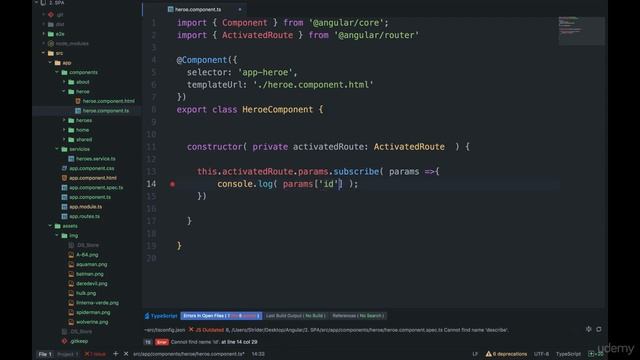Viewport: 640px width, 360px height.
Task: Click the red issues count indicator
Action: (95, 354)
